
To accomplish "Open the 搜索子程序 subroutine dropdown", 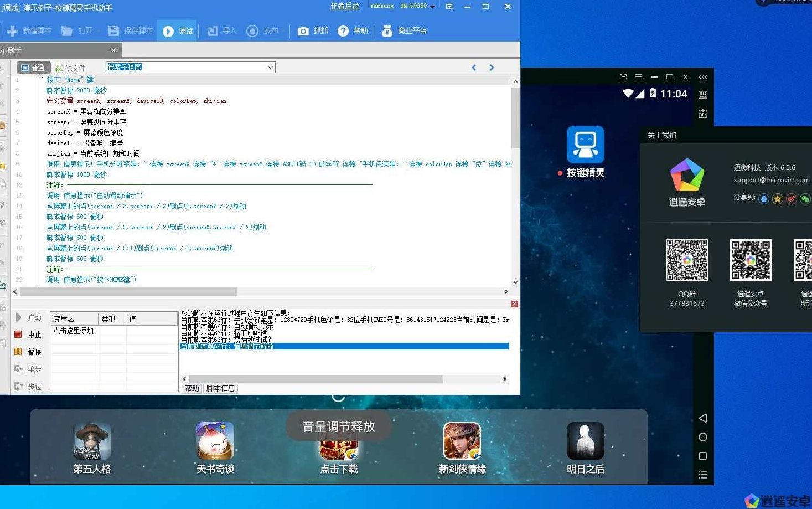I will point(270,67).
